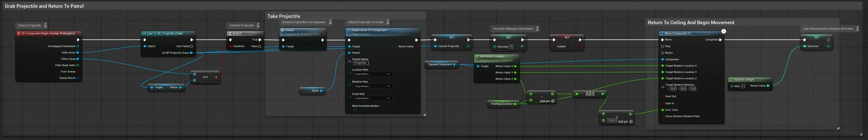The width and height of the screenshot is (868, 140).
Task: Click the Branch True execution pin
Action: click(x=260, y=40)
